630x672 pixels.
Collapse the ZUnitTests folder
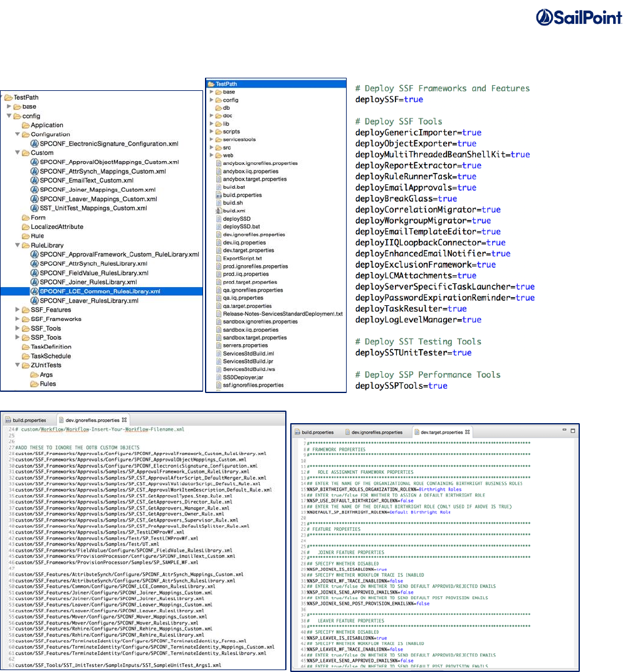(x=18, y=365)
